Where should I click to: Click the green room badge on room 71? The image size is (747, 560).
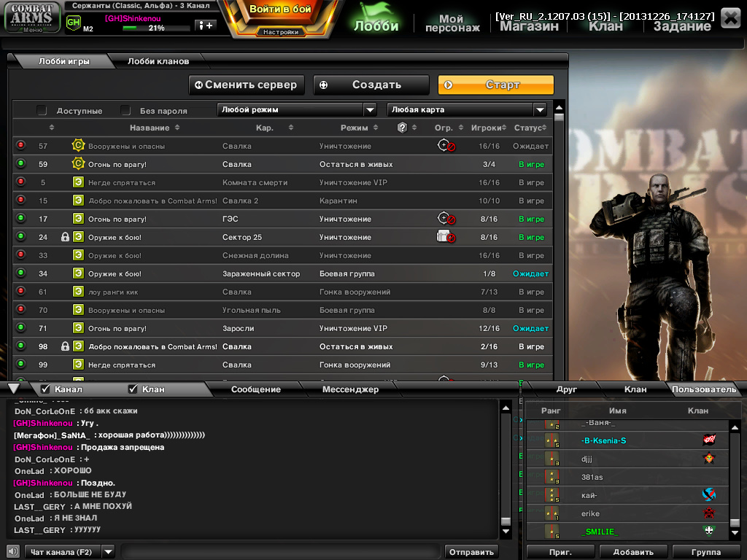(x=78, y=328)
